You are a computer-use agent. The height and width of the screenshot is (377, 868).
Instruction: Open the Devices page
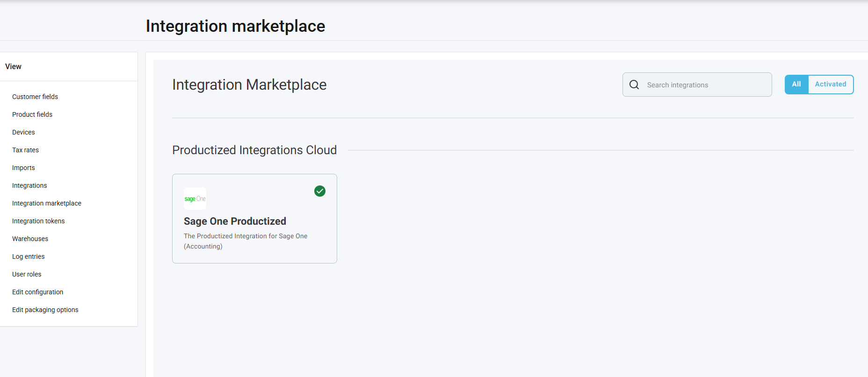[x=23, y=132]
